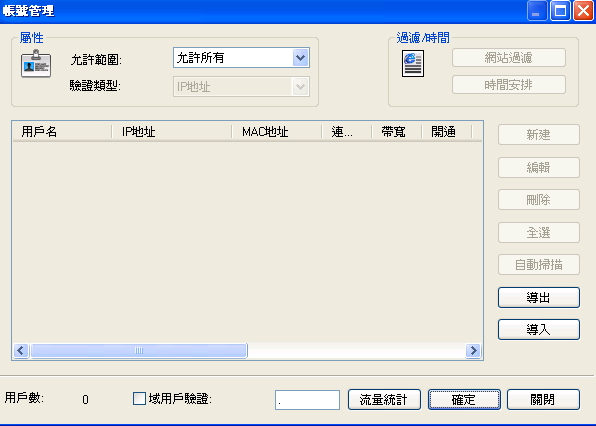This screenshot has height=426, width=596.
Task: Click the web page filter icon
Action: [413, 63]
